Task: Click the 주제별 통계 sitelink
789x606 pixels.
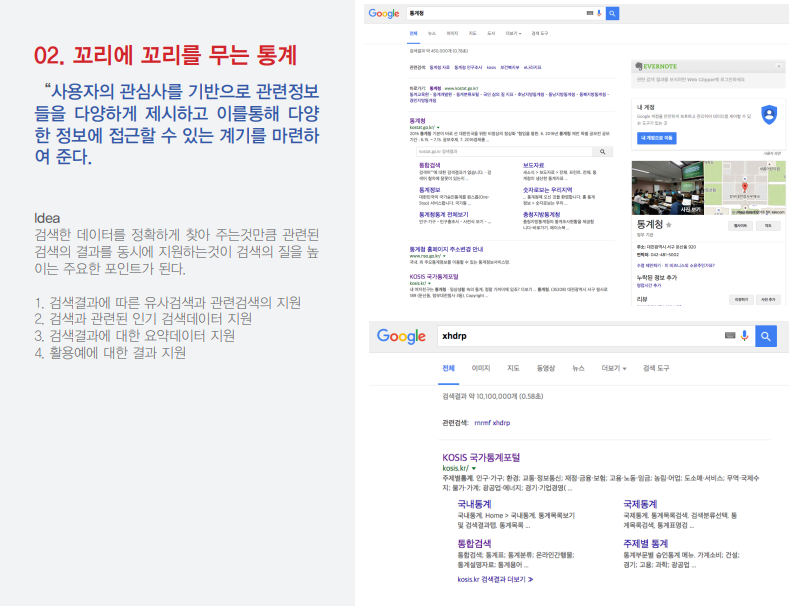Action: tap(647, 542)
